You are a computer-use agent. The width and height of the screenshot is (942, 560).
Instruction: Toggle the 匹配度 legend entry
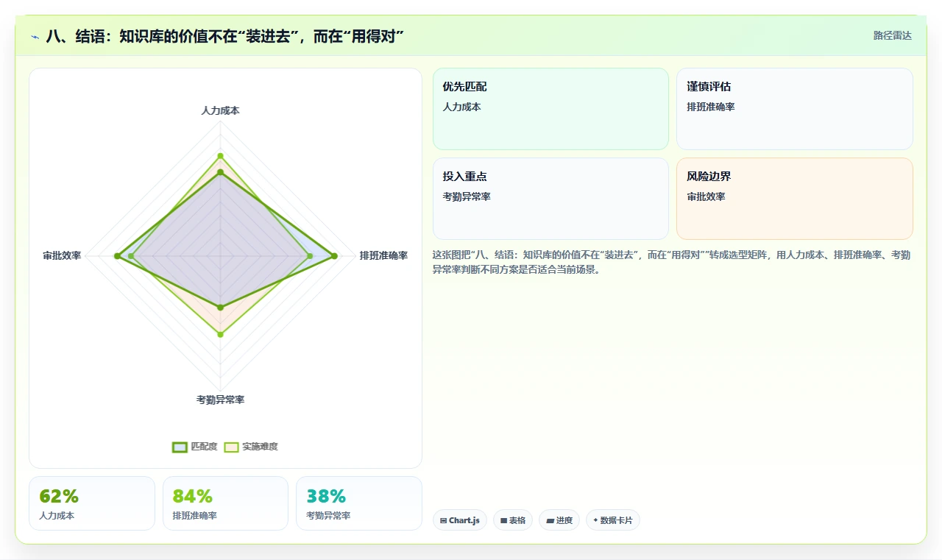pos(195,447)
